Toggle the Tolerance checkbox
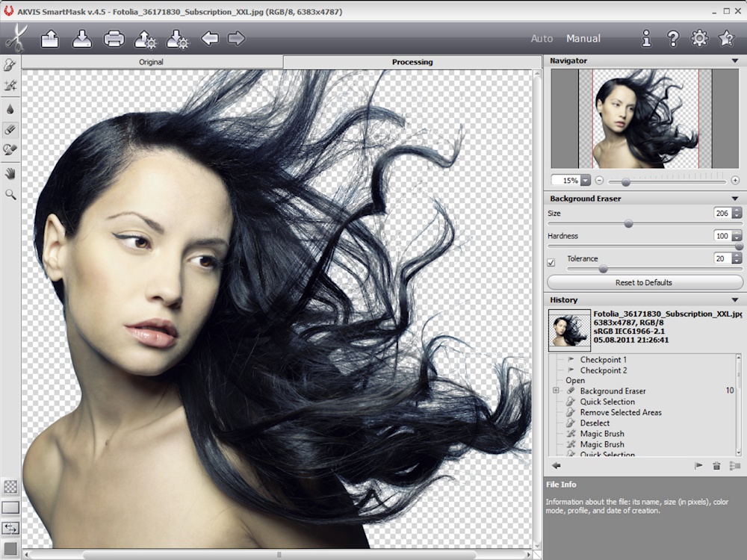Viewport: 747px width, 560px height. pos(551,262)
